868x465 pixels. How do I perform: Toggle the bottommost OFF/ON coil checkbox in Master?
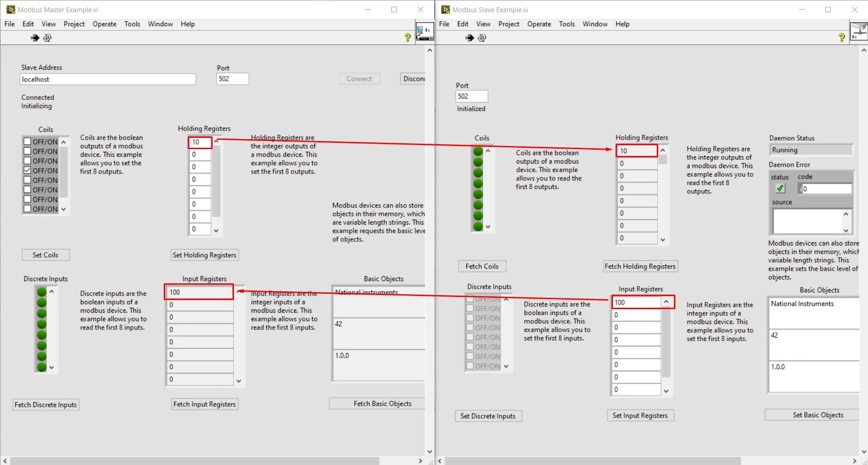tap(28, 209)
